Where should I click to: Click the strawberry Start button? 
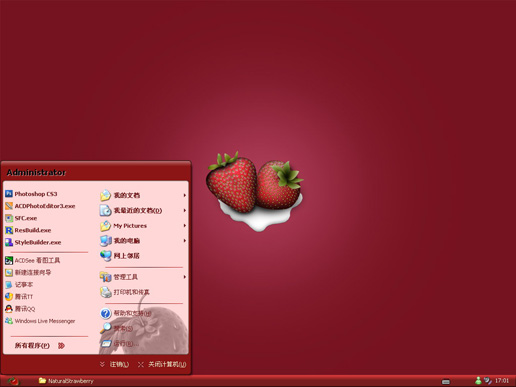click(x=13, y=381)
